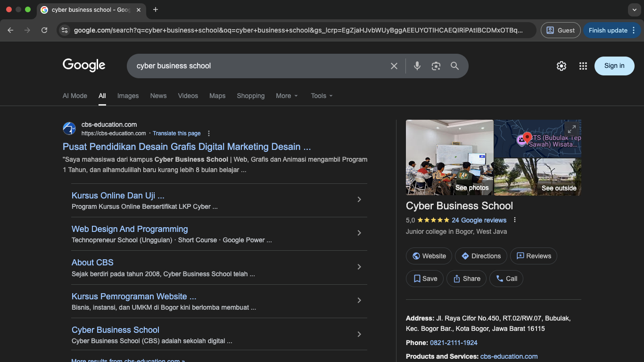Expand the map thumbnail view

point(571,129)
